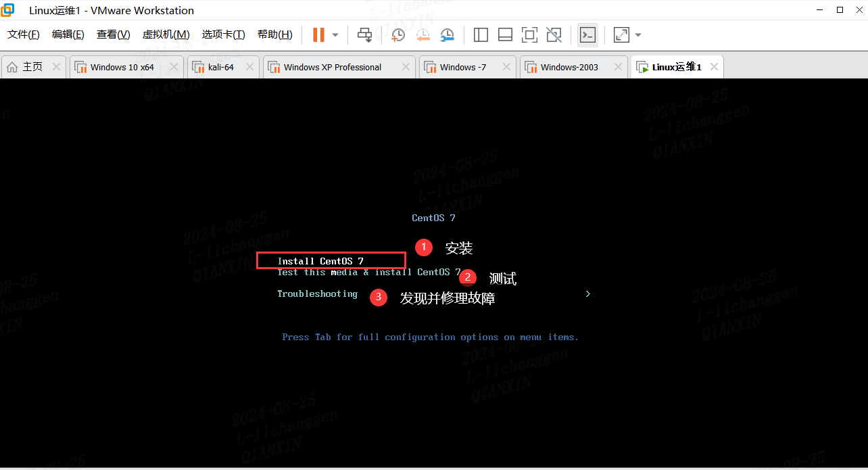
Task: Click the VMware Workstation title bar logo
Action: (9, 10)
